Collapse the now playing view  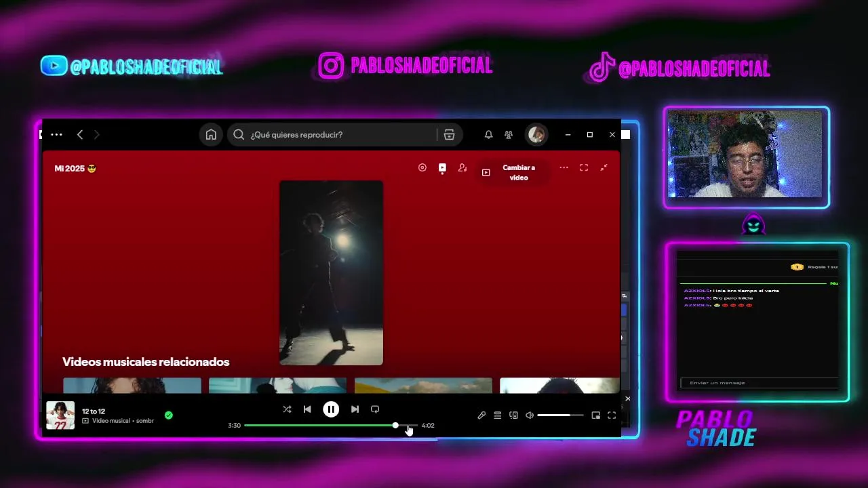pyautogui.click(x=604, y=167)
